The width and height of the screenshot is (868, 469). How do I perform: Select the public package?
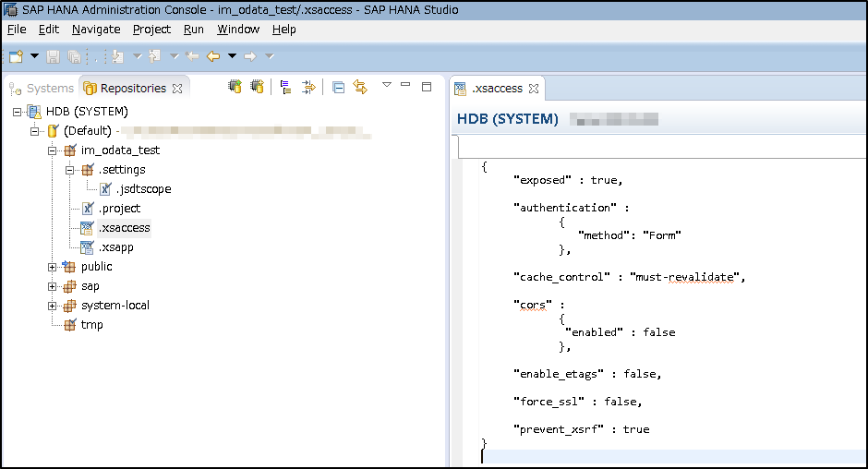pyautogui.click(x=96, y=266)
